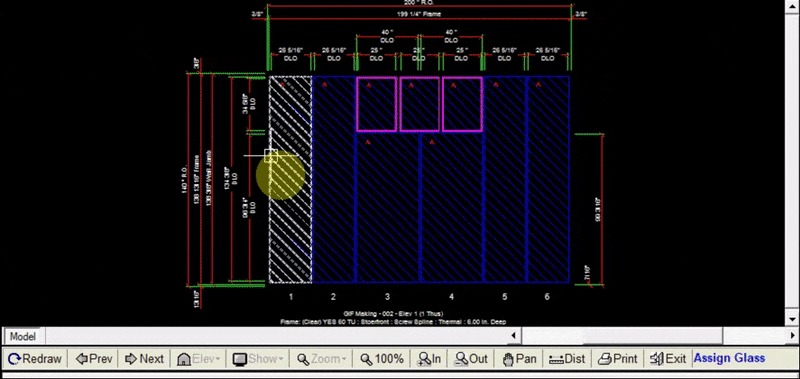Zoom In using the In button

pyautogui.click(x=429, y=359)
